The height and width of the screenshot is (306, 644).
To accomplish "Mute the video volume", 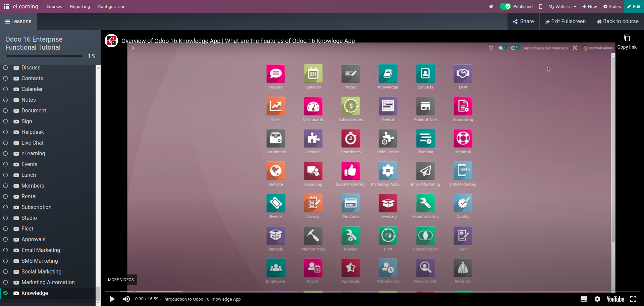I will (126, 299).
